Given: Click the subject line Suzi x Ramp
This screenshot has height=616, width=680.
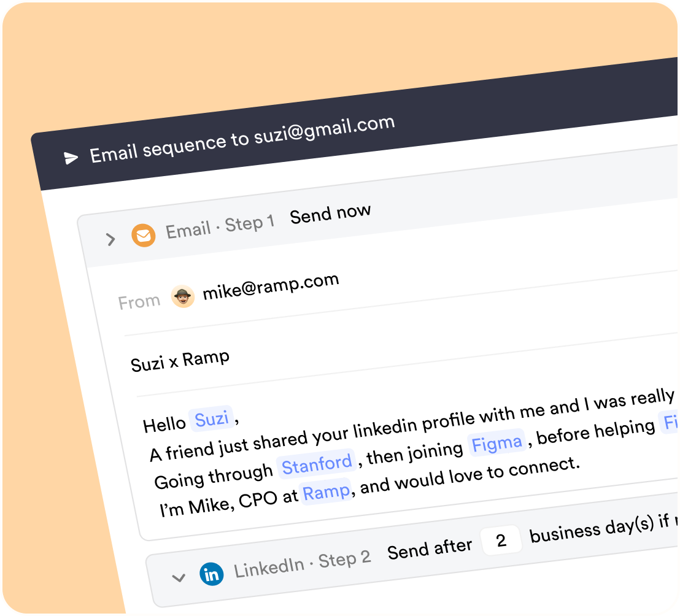Looking at the screenshot, I should pos(180,361).
